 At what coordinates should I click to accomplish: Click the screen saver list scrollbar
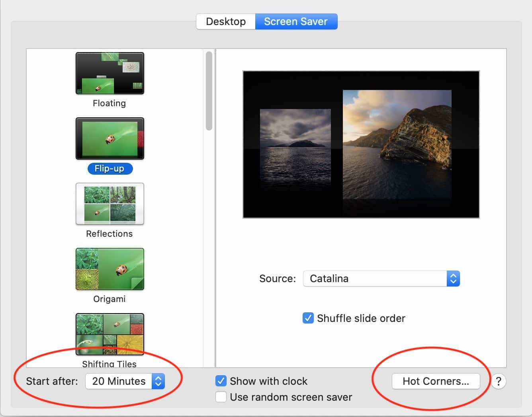pyautogui.click(x=209, y=91)
